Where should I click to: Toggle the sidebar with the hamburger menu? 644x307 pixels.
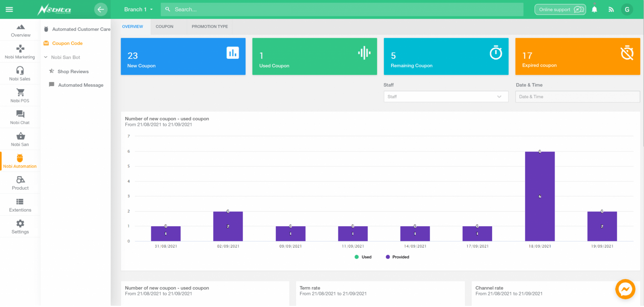point(9,9)
